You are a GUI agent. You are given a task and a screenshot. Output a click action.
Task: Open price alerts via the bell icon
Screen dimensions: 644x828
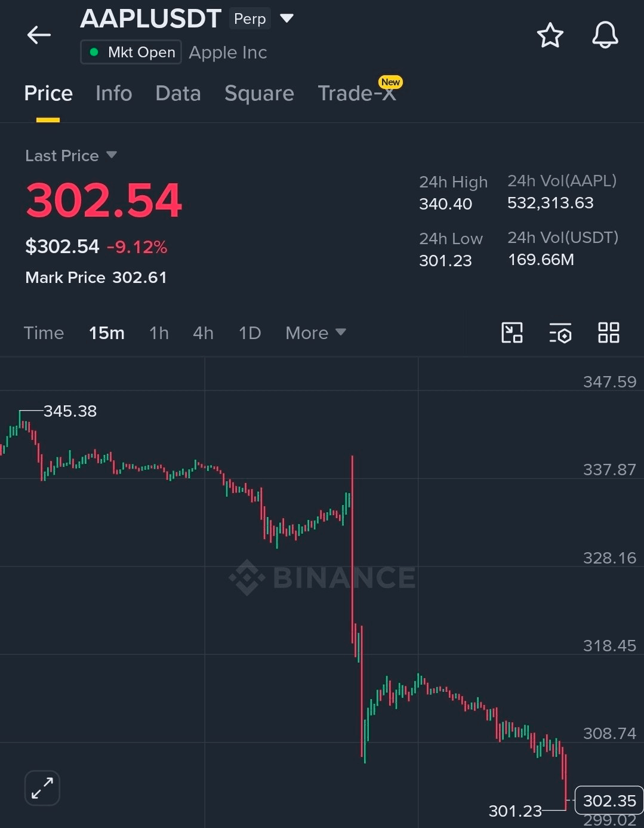tap(605, 35)
